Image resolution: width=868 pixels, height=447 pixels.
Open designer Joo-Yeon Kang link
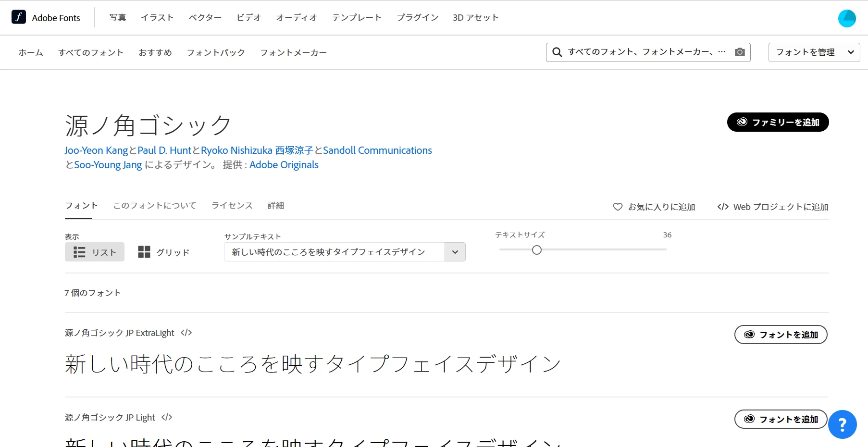(x=96, y=150)
